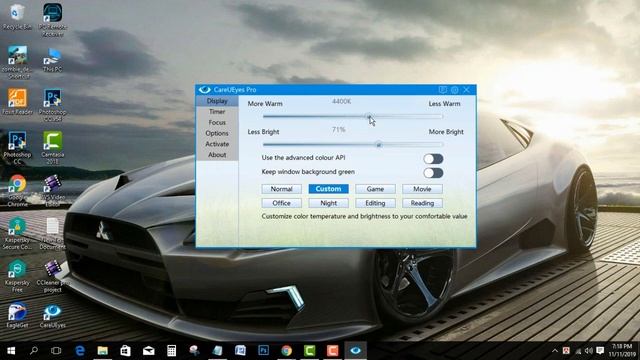Select the Reading preset
Image resolution: width=640 pixels, height=360 pixels.
pyautogui.click(x=422, y=203)
